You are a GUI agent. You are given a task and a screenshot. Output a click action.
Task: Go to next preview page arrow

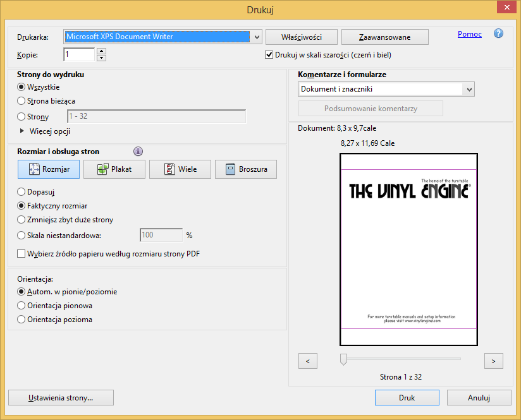(493, 361)
